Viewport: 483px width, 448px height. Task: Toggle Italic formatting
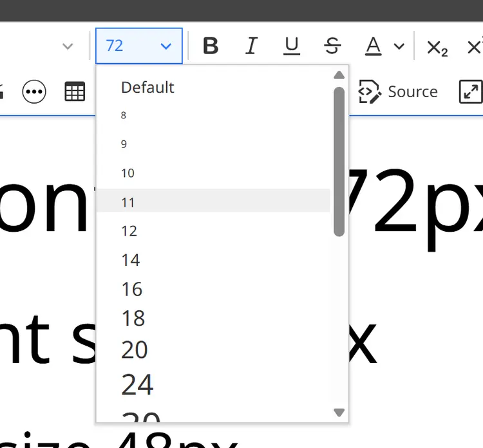point(251,46)
